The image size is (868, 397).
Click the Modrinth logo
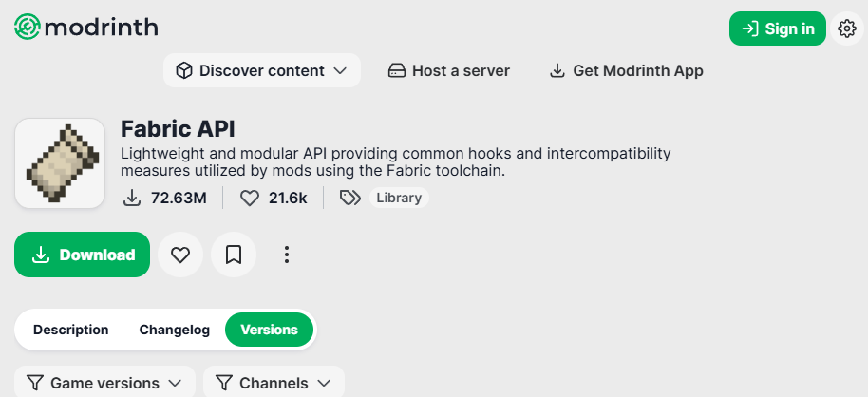(x=85, y=28)
